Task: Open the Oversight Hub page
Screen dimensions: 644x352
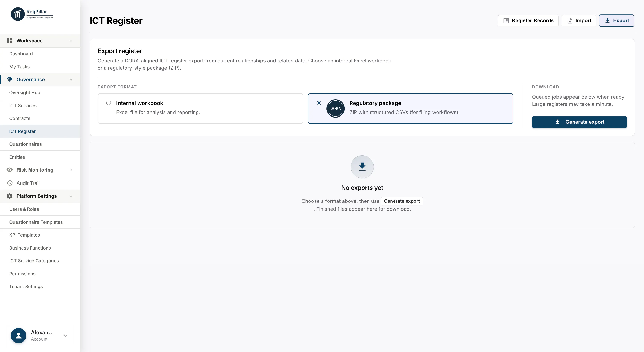Action: [x=40, y=92]
